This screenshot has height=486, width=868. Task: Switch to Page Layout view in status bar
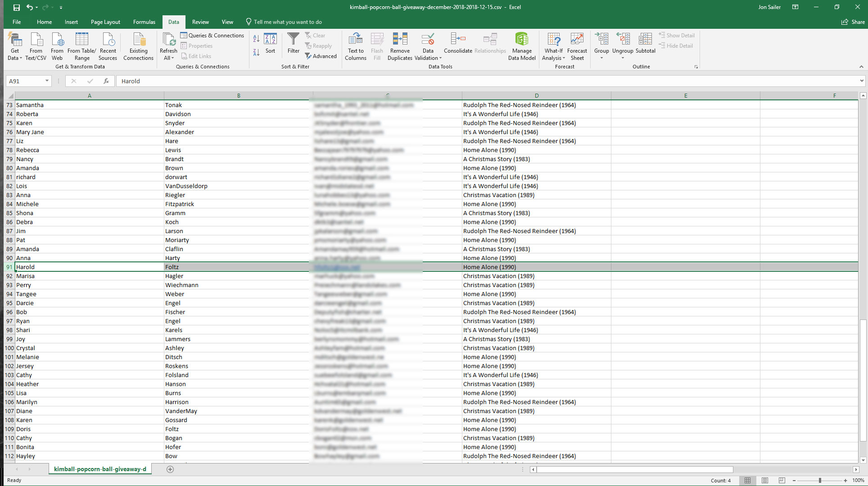pos(765,480)
